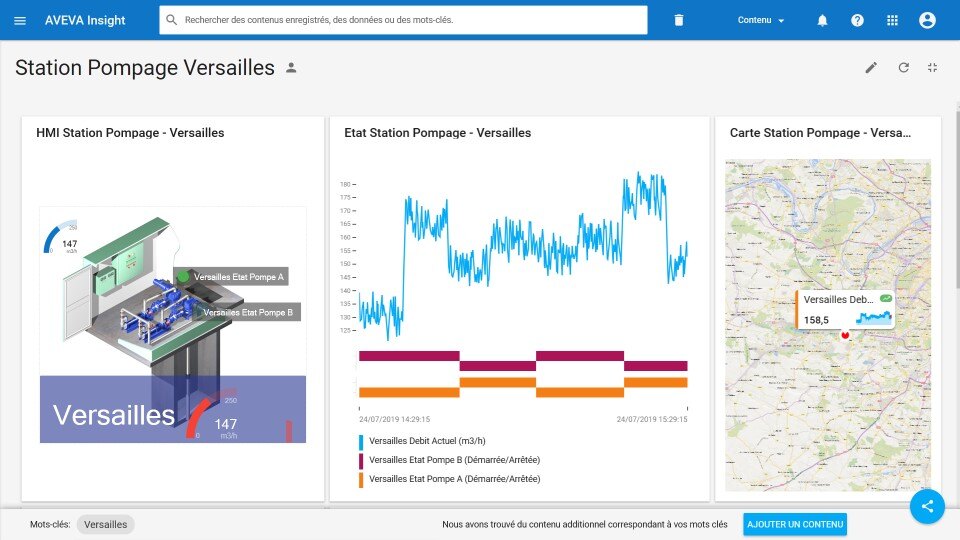Open the hamburger navigation menu

[x=20, y=20]
